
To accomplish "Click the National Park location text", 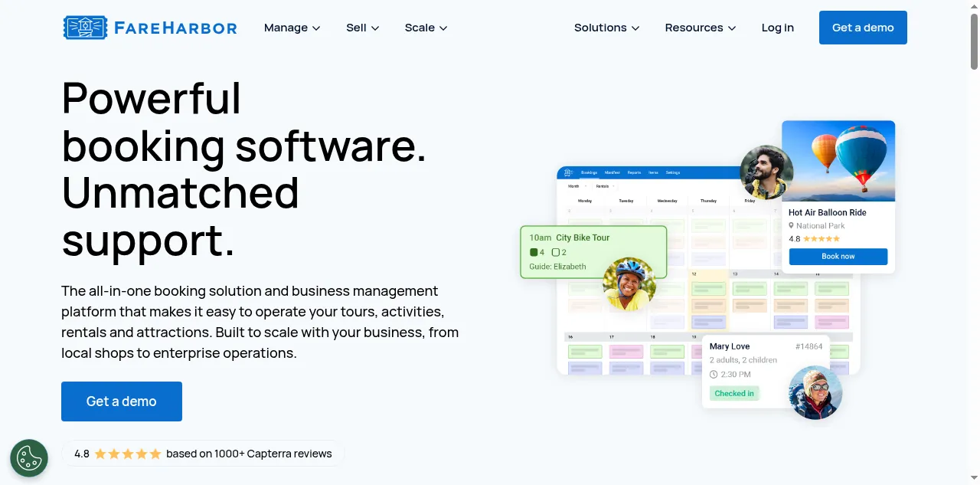I will point(821,226).
